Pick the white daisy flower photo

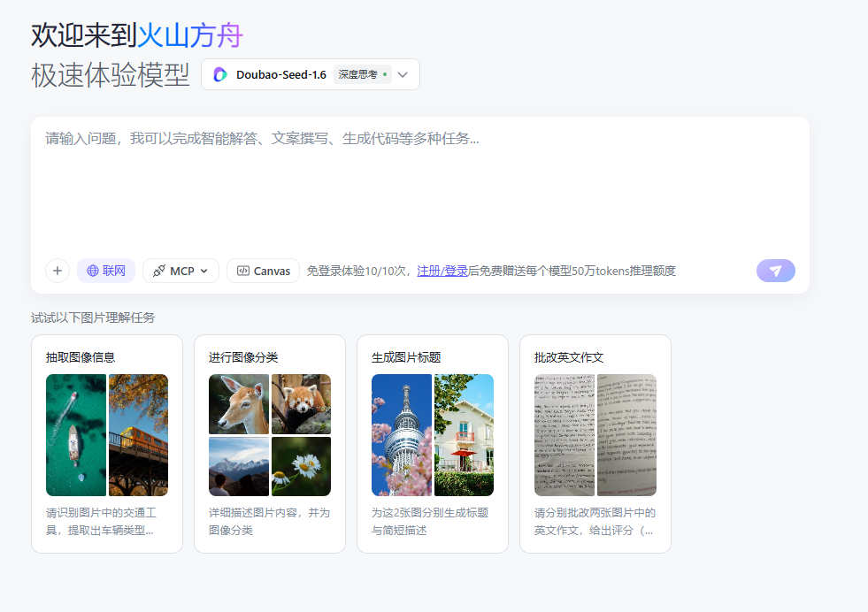tap(301, 466)
